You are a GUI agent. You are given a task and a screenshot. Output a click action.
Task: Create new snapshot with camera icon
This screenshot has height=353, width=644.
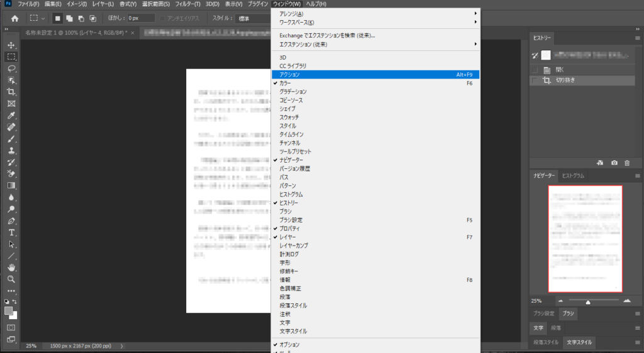[x=614, y=163]
